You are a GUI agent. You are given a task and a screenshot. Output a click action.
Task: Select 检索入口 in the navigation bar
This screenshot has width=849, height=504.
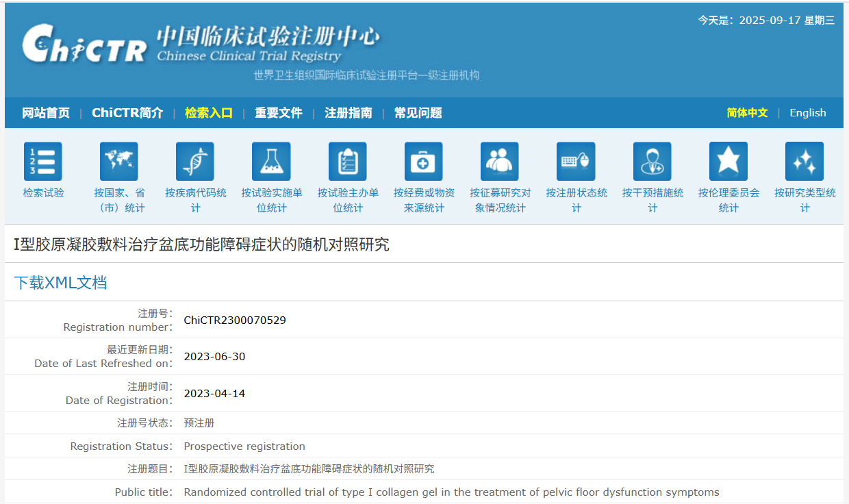click(x=209, y=113)
